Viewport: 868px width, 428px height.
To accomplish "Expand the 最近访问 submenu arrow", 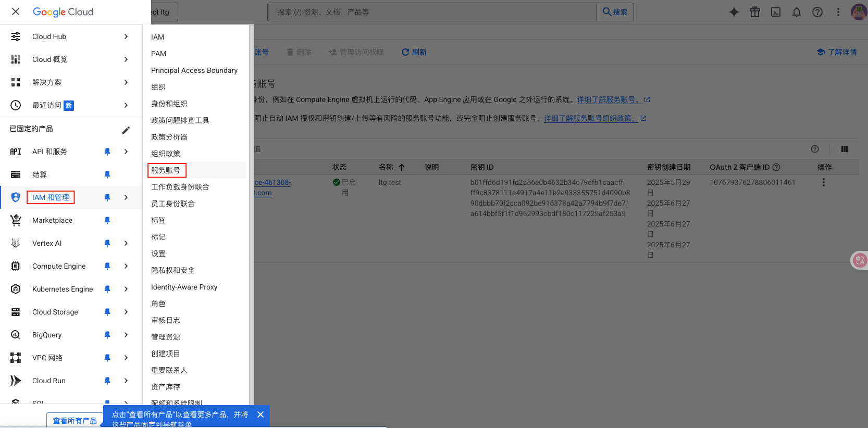I will (126, 105).
